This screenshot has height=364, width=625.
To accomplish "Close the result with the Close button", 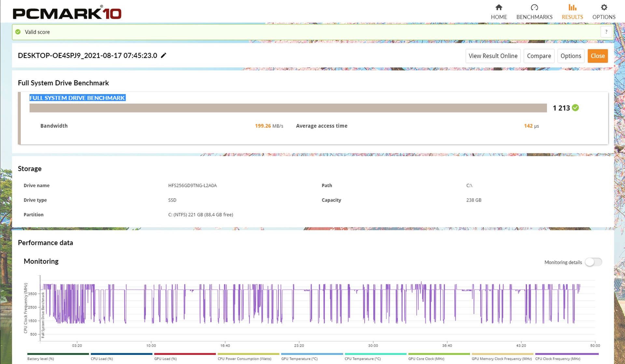I will coord(598,56).
